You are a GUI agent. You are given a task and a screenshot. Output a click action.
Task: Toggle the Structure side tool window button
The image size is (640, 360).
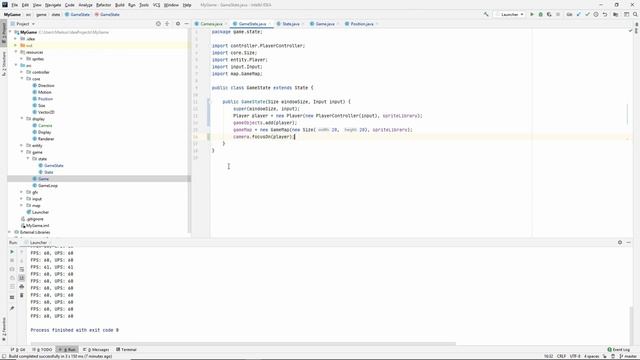(x=4, y=64)
